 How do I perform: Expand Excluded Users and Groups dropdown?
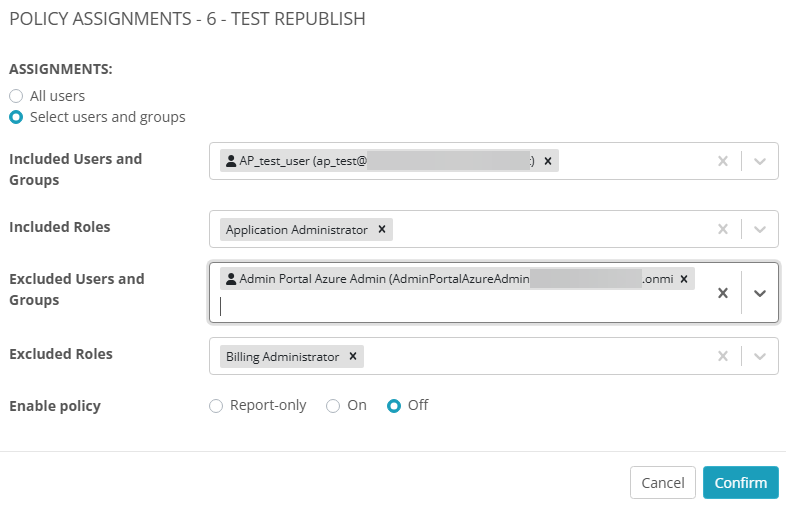(x=760, y=293)
